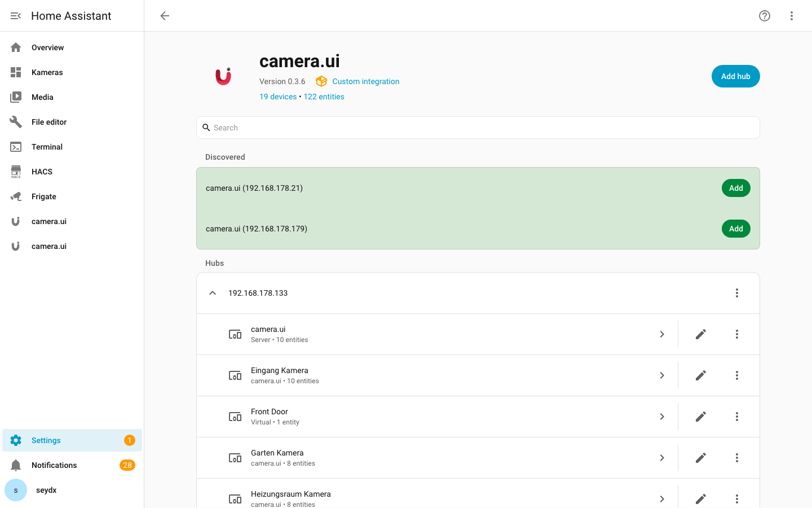Click the Custom integration cube icon

click(321, 81)
